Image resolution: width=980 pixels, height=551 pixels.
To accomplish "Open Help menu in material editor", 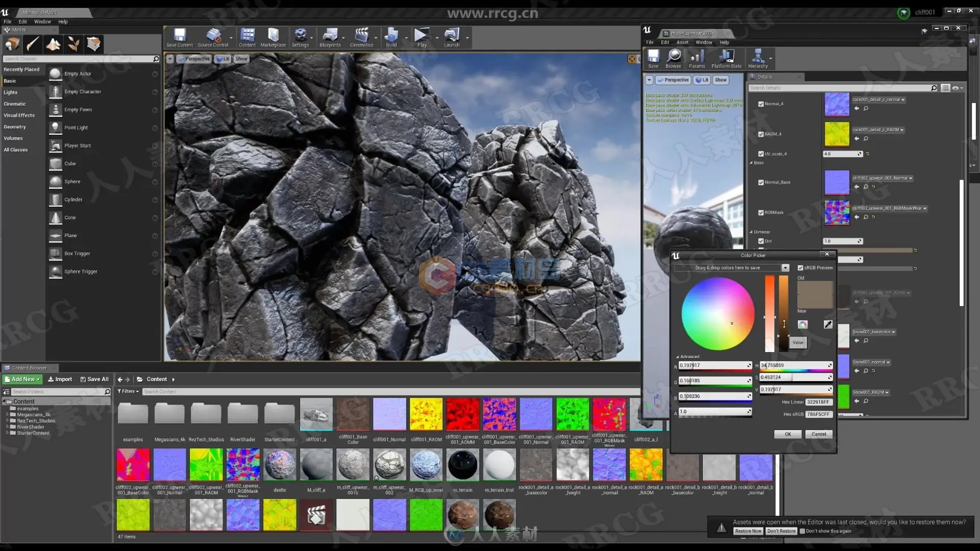I will [724, 42].
